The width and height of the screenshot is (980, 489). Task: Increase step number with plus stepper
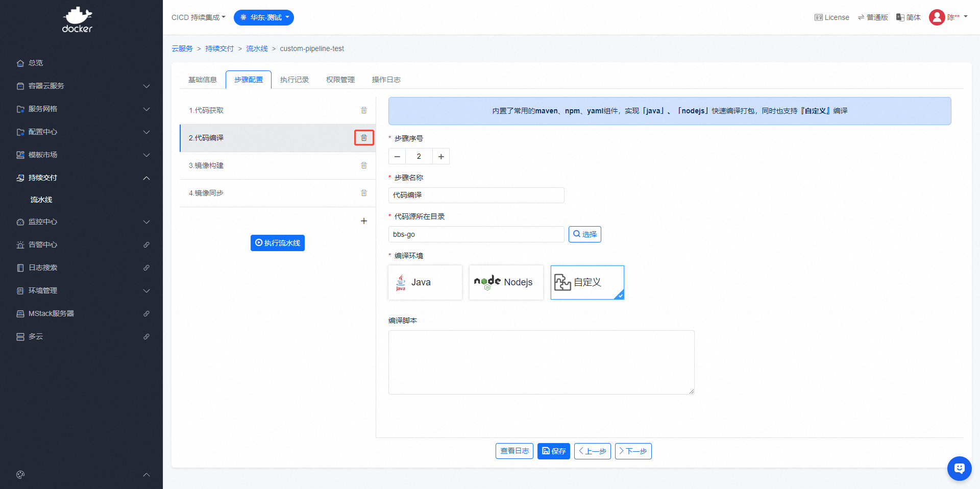tap(441, 157)
